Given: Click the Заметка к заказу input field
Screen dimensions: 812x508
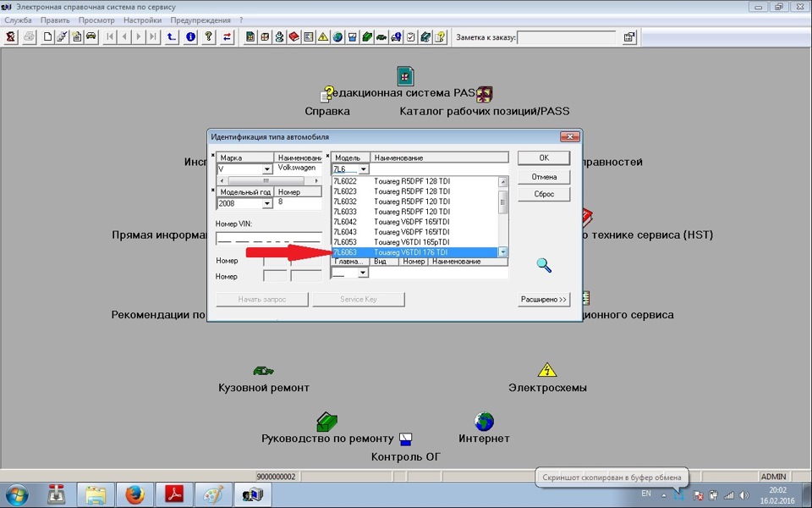Looking at the screenshot, I should (566, 36).
